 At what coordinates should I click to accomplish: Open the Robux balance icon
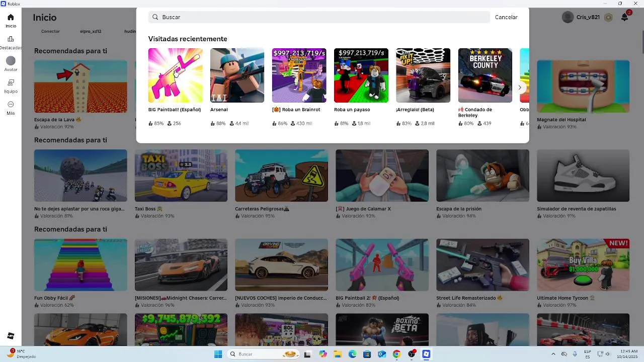coord(608,17)
